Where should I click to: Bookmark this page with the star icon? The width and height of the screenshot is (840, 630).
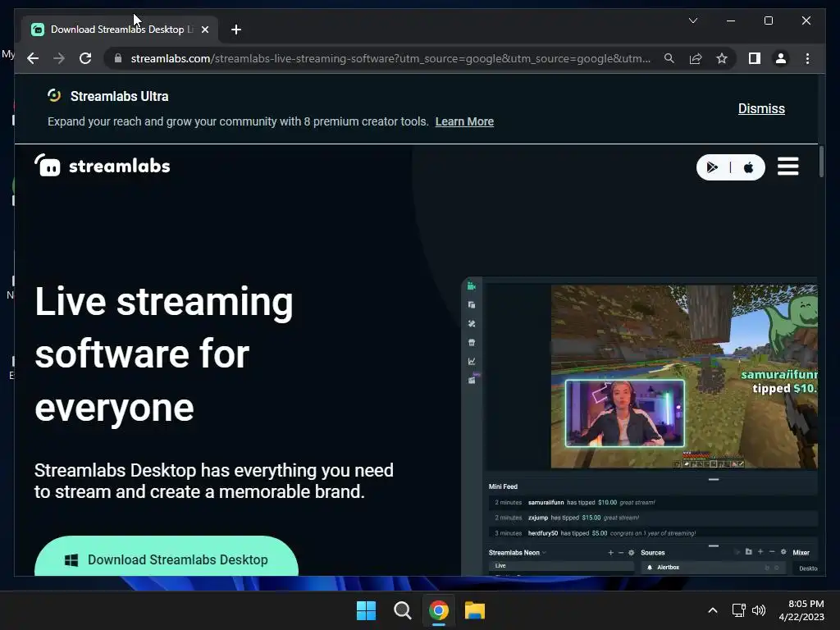tap(722, 58)
